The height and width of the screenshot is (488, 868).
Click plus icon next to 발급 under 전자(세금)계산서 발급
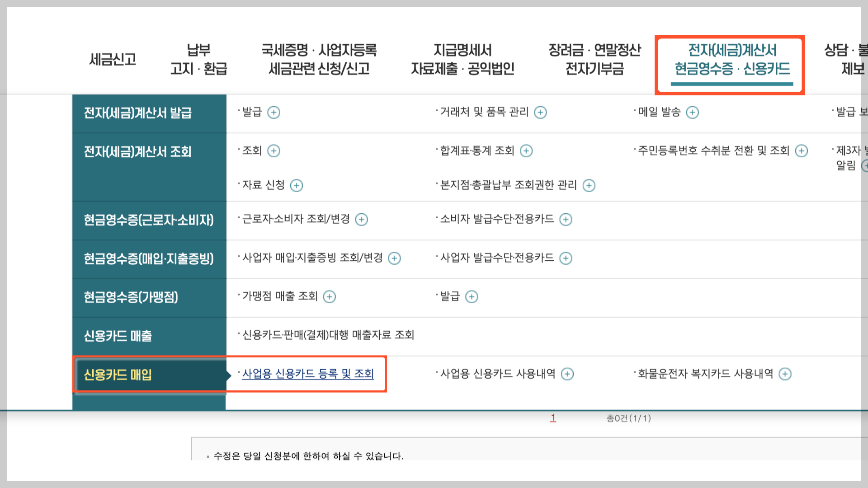coord(274,112)
